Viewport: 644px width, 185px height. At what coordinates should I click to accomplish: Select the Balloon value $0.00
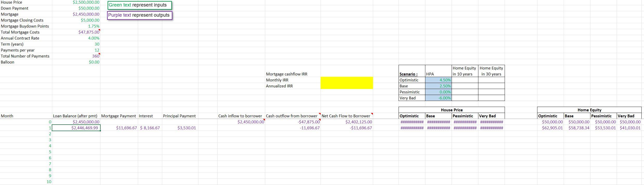click(94, 62)
